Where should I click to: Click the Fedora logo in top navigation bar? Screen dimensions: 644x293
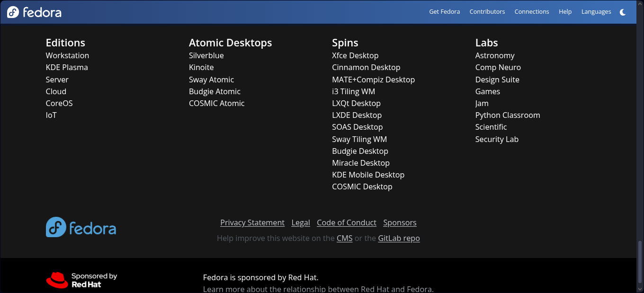point(34,12)
